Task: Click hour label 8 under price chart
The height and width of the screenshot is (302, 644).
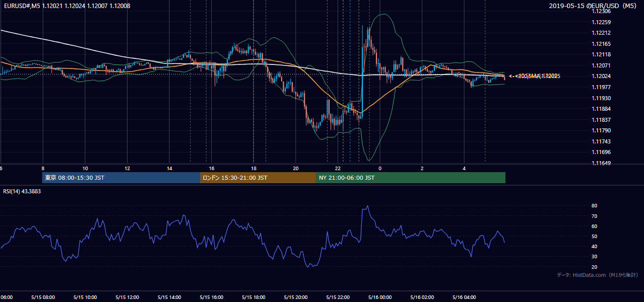Action: click(43, 168)
